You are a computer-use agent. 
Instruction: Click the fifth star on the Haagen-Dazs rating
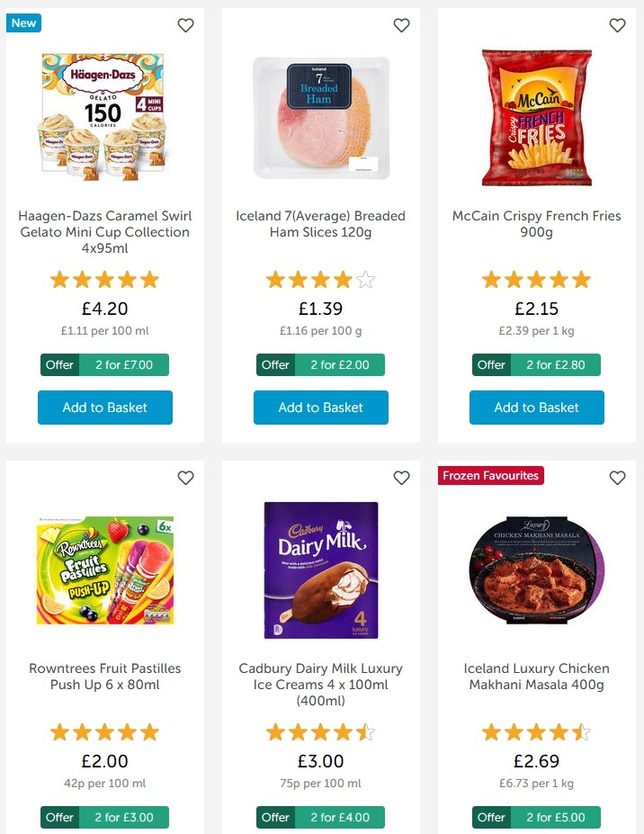click(151, 280)
